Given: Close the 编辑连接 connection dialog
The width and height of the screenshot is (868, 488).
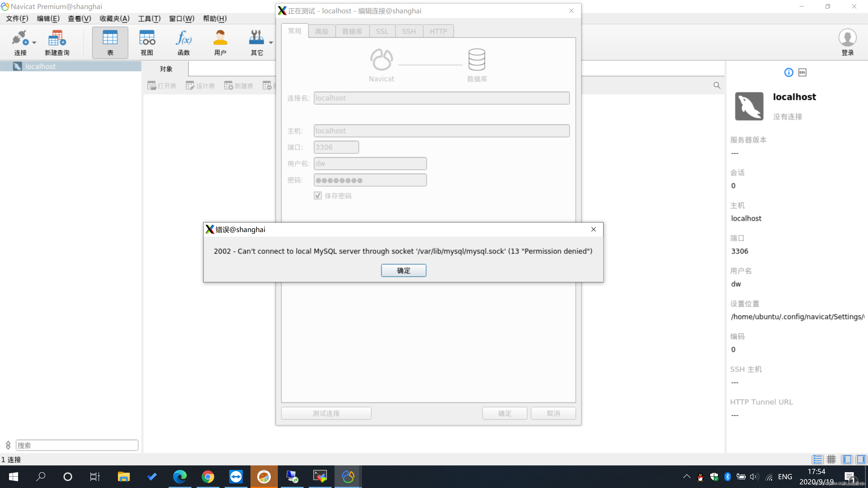Looking at the screenshot, I should [x=571, y=11].
